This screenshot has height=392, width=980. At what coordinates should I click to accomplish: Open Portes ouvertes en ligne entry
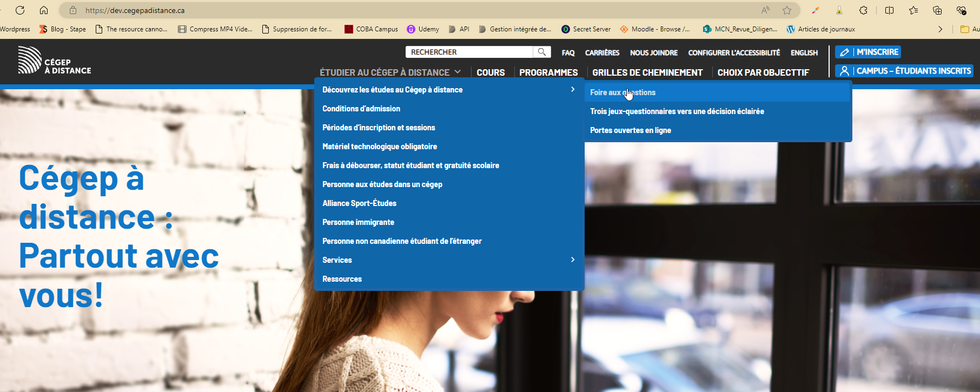pos(631,130)
